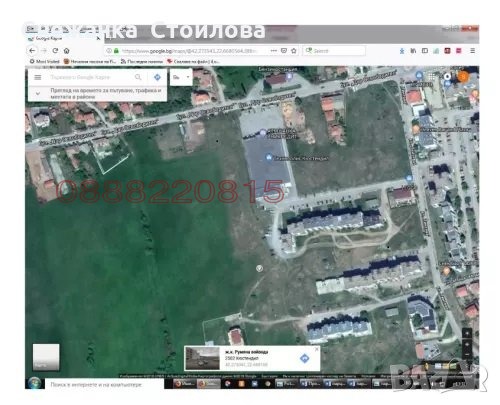This screenshot has width=500, height=405.
Task: Switch to the Google Карти browser tab
Action: click(x=64, y=38)
